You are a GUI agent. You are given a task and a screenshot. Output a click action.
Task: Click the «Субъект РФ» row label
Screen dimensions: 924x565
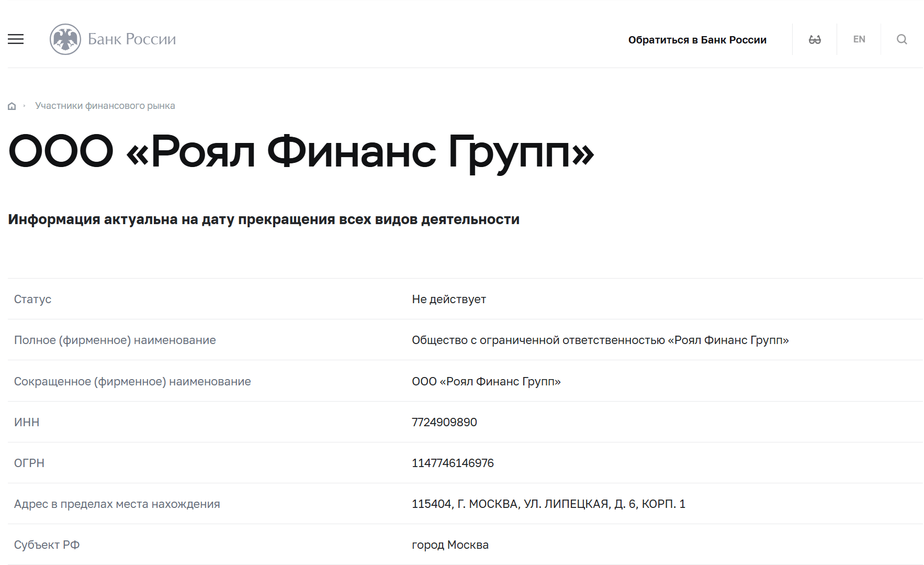point(47,545)
